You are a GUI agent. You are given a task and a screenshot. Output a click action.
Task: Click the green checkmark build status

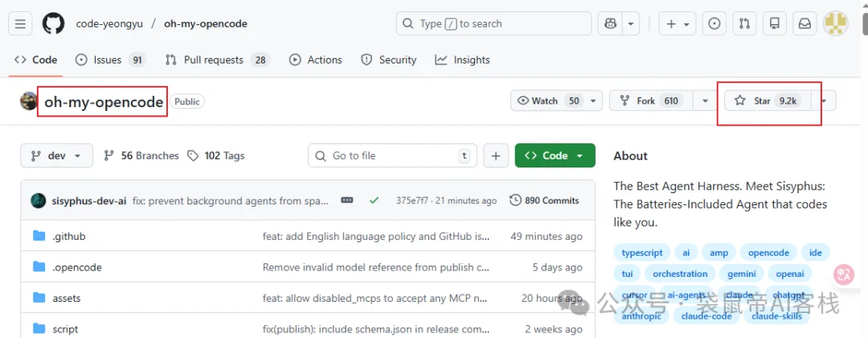tap(374, 200)
